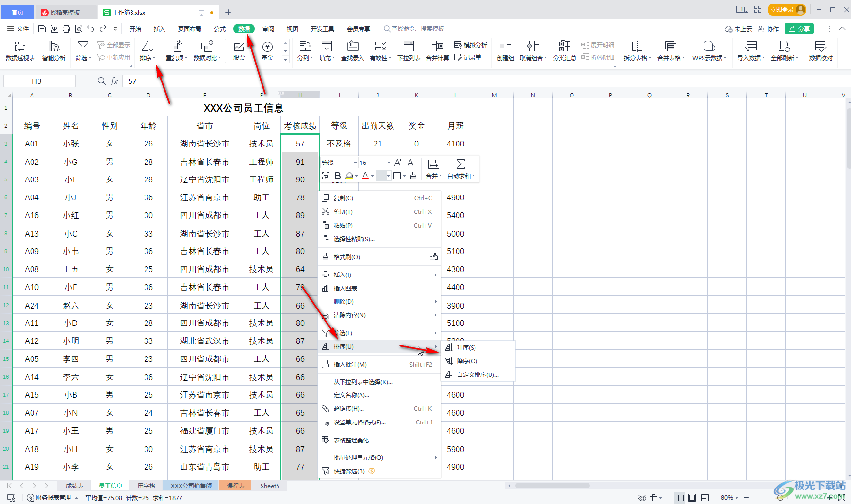
Task: Toggle Bold in the floating mini toolbar
Action: (x=338, y=176)
